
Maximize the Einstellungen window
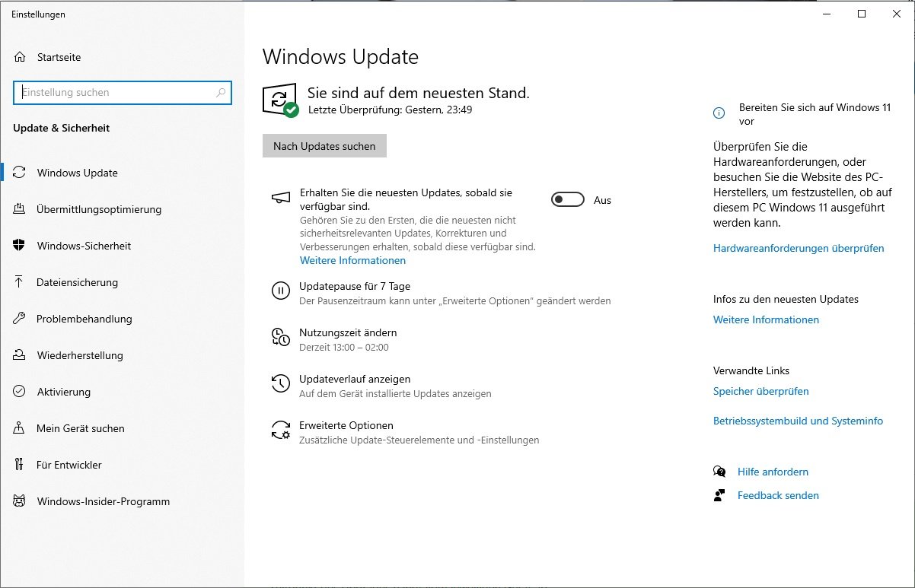862,14
